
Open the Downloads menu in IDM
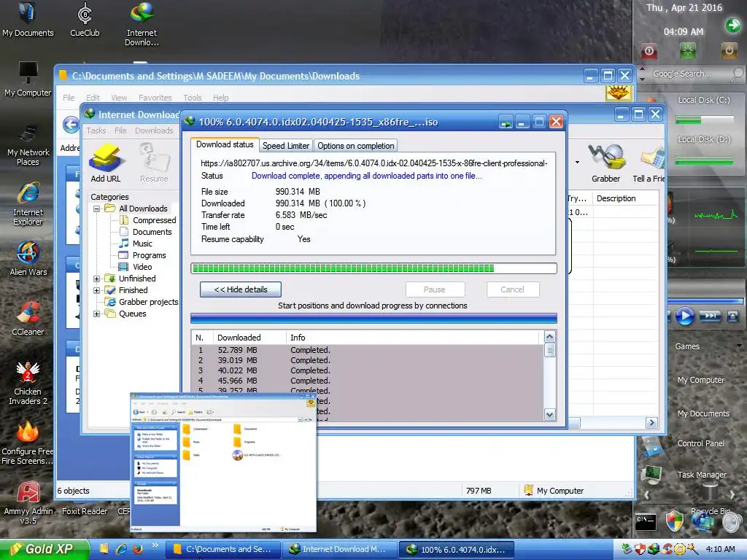(154, 131)
